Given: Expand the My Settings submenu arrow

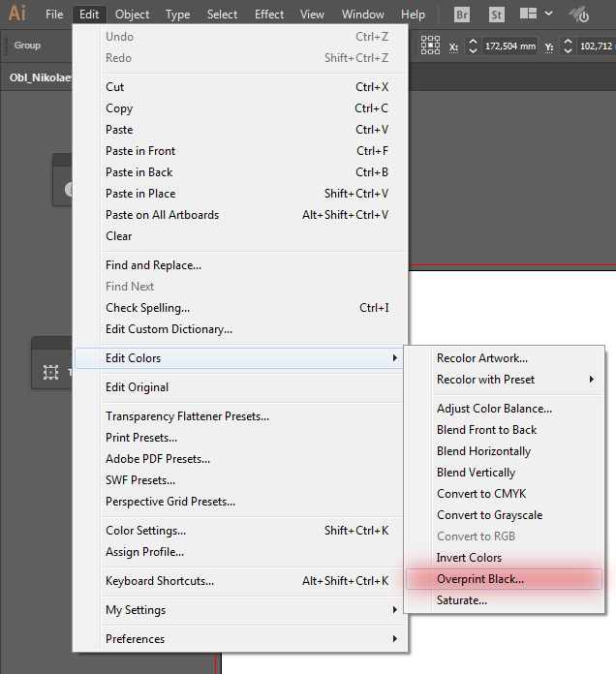Looking at the screenshot, I should 394,610.
